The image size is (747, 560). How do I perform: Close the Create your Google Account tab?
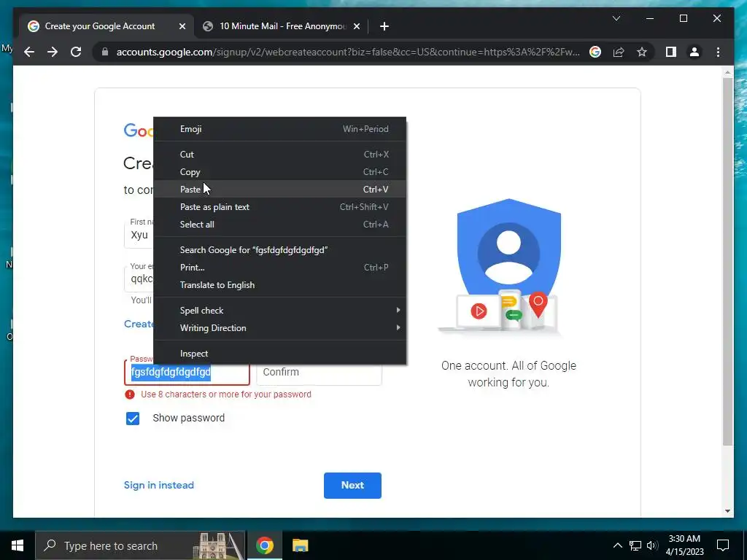click(182, 26)
